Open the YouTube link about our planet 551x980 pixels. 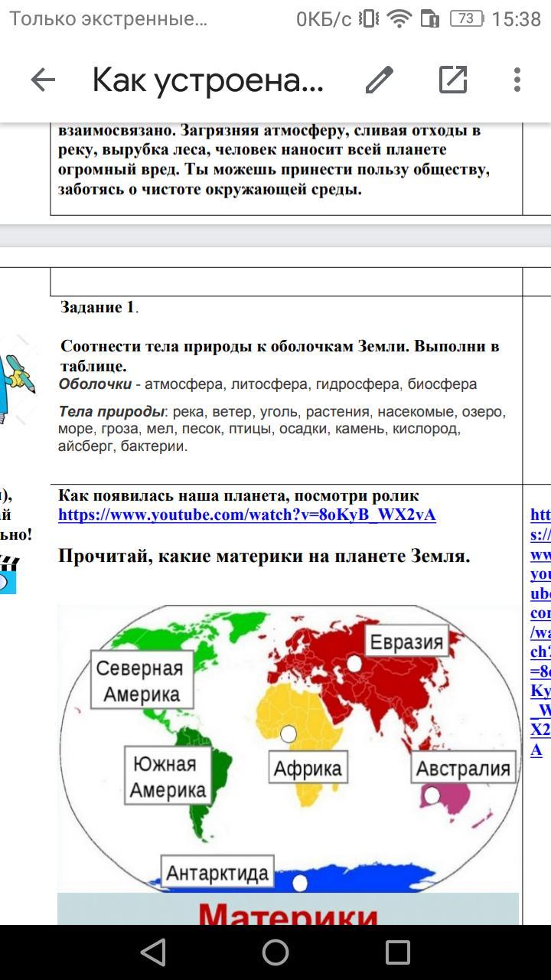[x=246, y=514]
